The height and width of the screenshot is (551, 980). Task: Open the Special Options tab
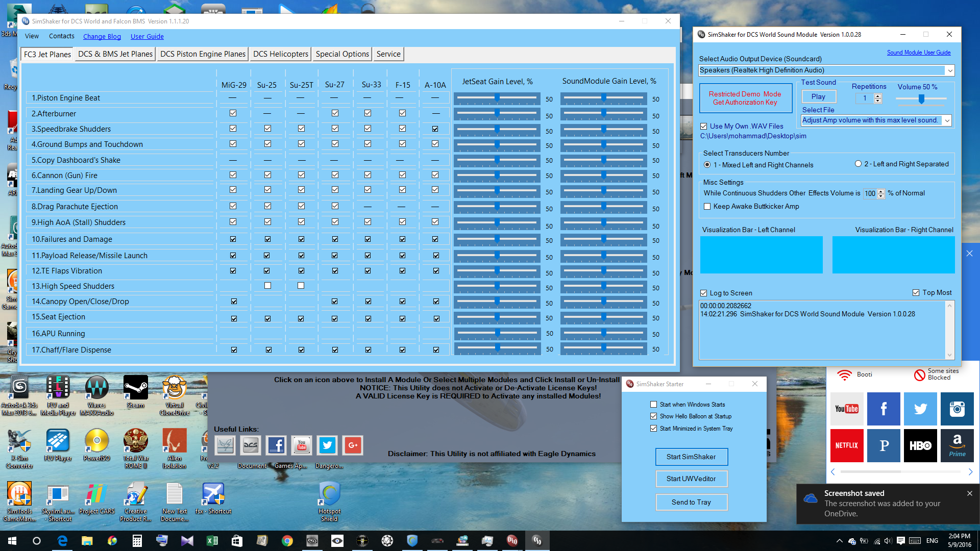click(342, 54)
